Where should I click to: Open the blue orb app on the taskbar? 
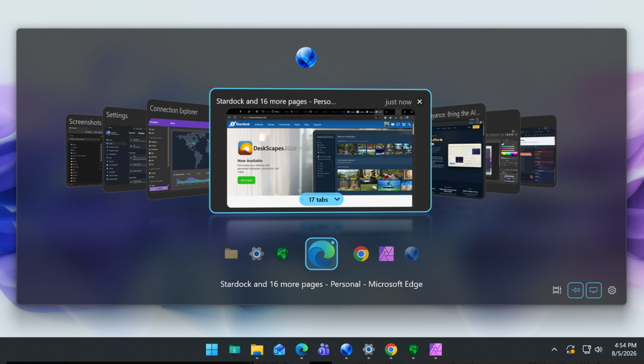pos(346,350)
